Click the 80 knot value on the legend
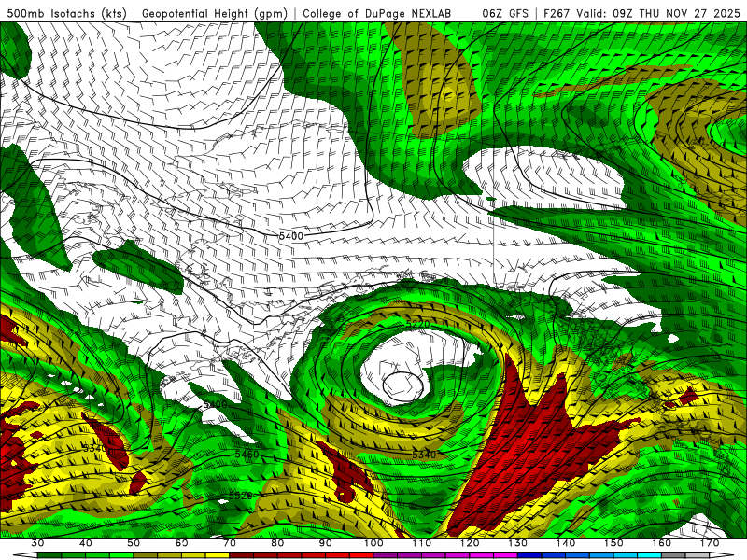 click(277, 543)
